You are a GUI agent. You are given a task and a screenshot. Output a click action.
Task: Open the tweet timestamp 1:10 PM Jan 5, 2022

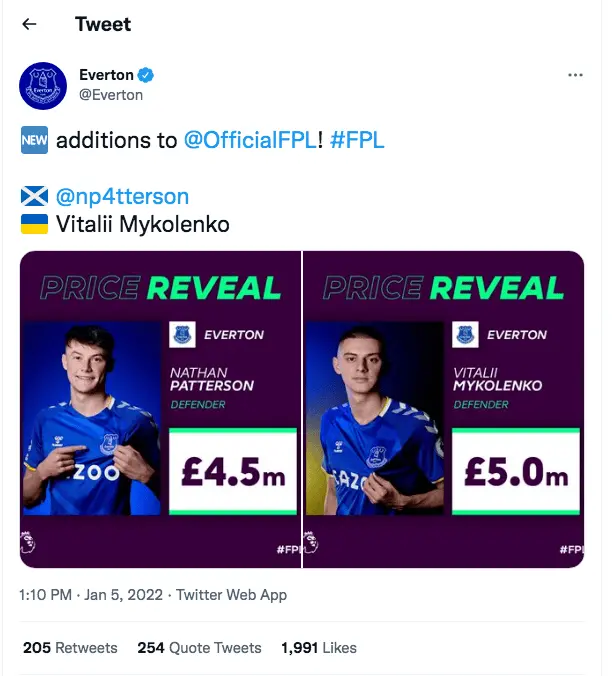tap(92, 595)
